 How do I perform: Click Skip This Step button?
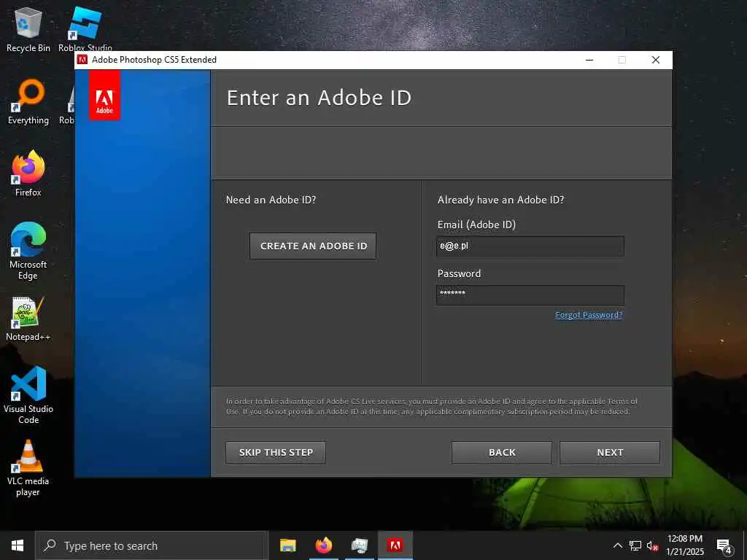point(276,452)
